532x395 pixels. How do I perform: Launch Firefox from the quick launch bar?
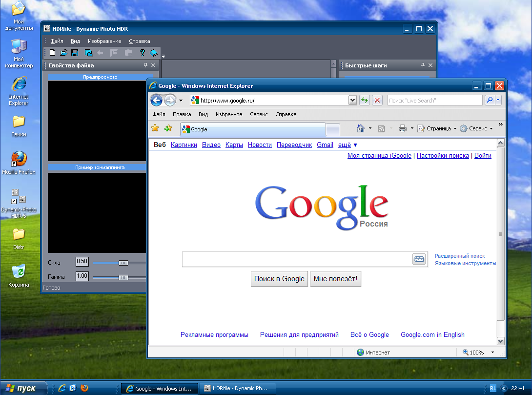pos(84,388)
